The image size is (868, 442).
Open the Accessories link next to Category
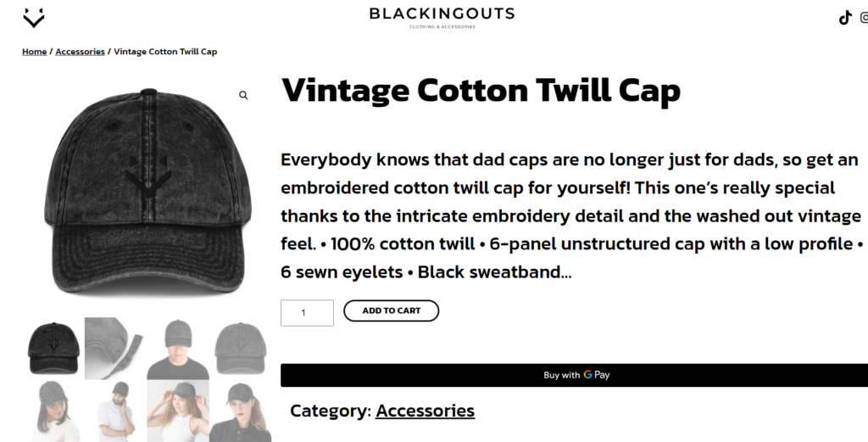425,411
